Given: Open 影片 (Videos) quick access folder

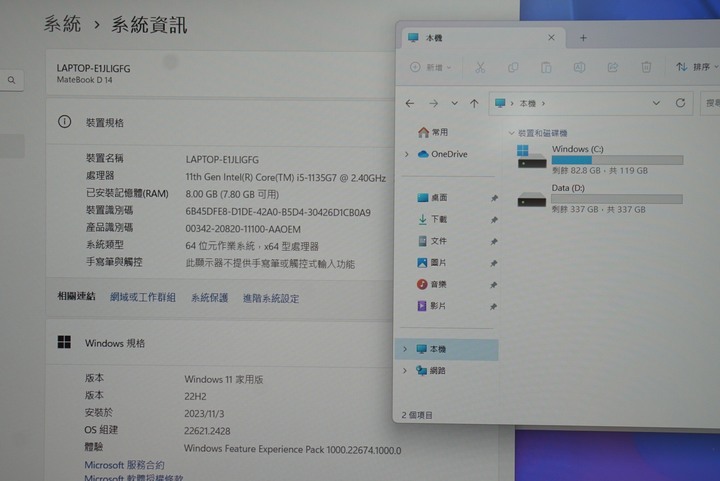Looking at the screenshot, I should pyautogui.click(x=433, y=306).
